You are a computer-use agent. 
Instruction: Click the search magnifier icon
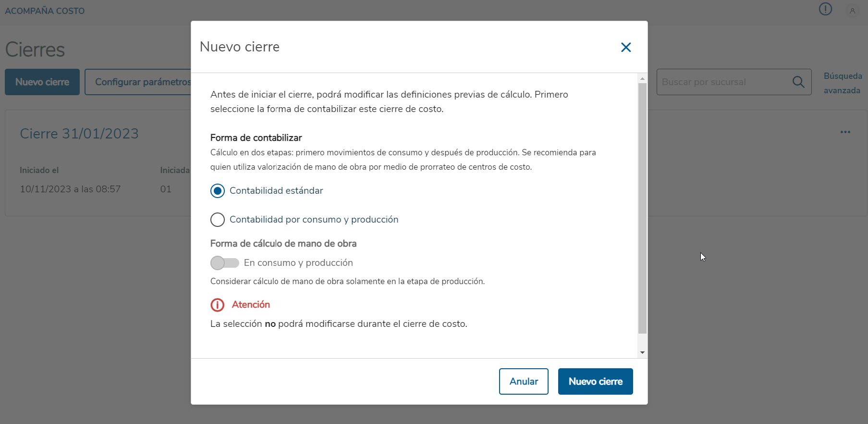[798, 82]
